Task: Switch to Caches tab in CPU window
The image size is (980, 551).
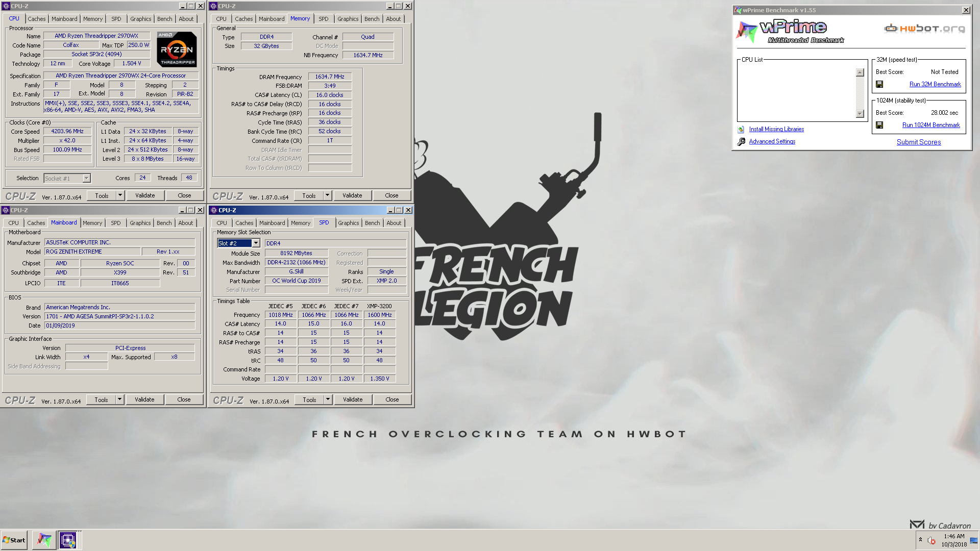Action: pyautogui.click(x=36, y=19)
